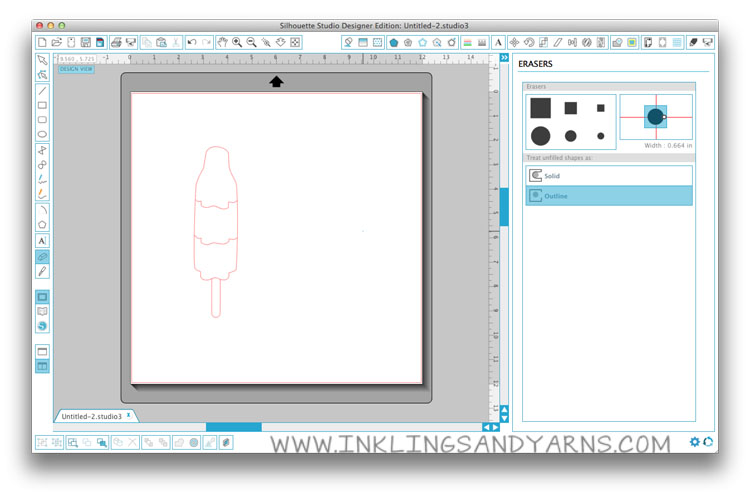Open the Trace window with the yellow square icon
750x497 pixels.
tap(632, 43)
